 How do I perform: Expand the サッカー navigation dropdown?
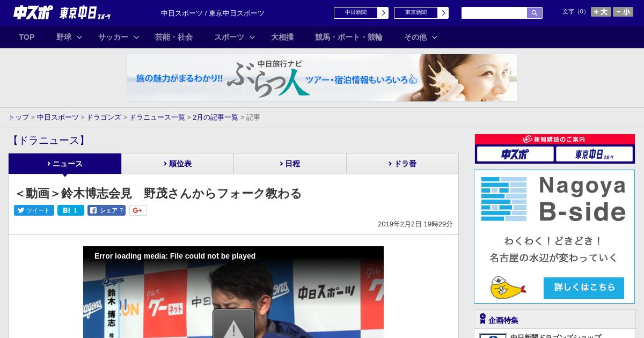(119, 37)
